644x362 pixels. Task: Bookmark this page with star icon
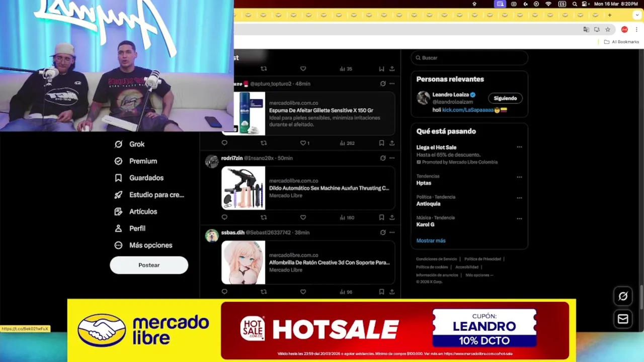tap(608, 29)
